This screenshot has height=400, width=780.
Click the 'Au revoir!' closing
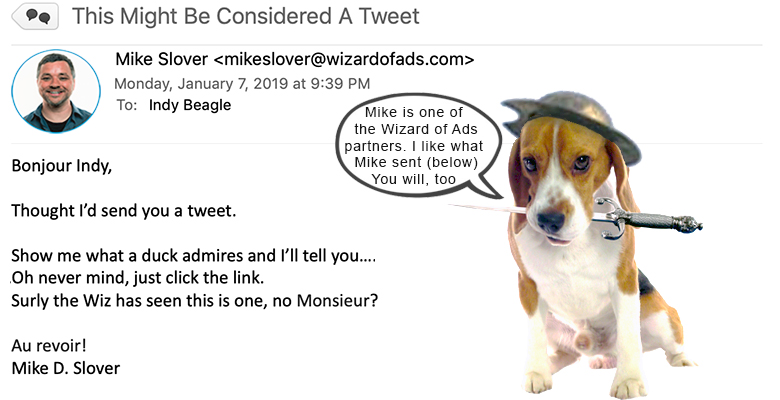click(49, 345)
